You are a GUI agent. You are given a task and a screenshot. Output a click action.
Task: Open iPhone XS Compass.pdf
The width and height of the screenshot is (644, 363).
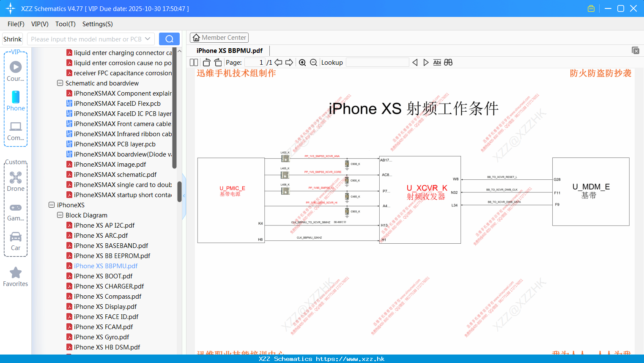pos(107,297)
